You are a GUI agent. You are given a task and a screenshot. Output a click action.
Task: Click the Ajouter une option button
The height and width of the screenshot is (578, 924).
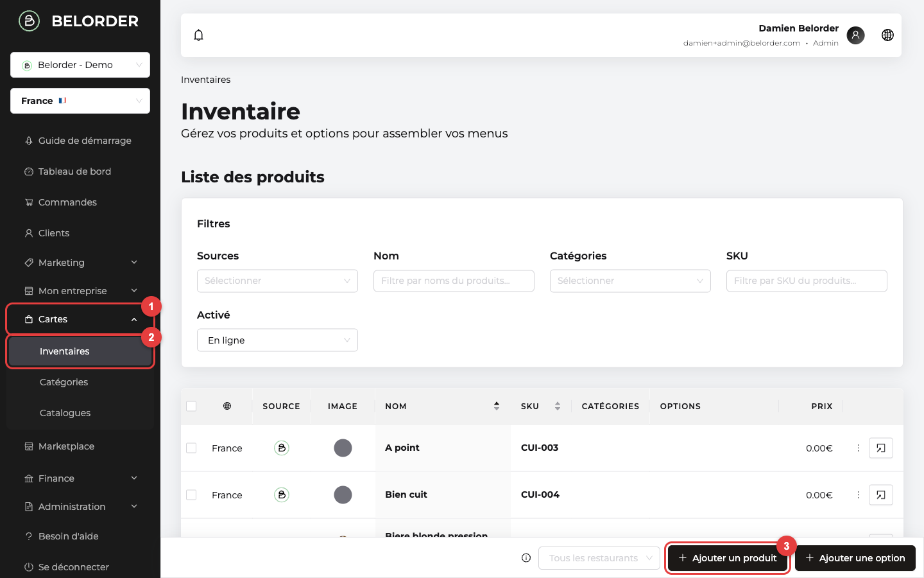(x=855, y=558)
